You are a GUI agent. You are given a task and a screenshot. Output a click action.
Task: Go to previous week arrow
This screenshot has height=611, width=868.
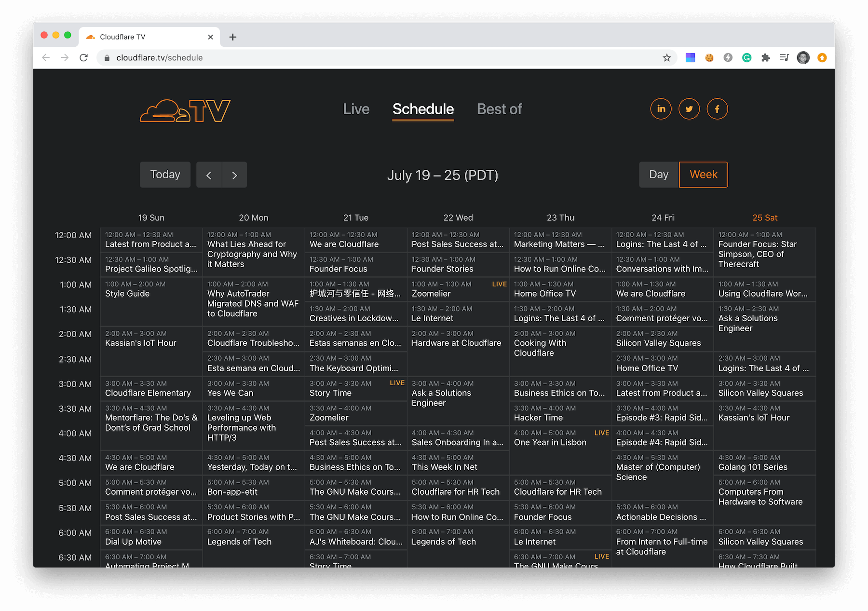[x=209, y=175]
